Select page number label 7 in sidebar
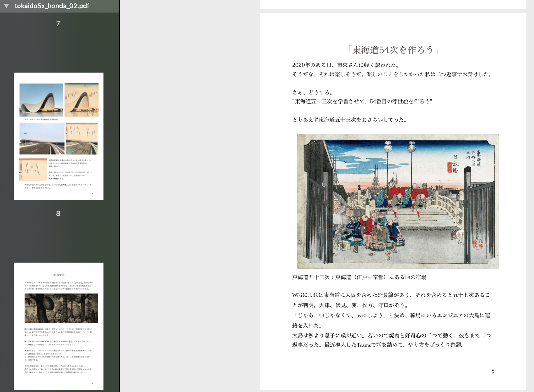This screenshot has height=392, width=534. (x=58, y=23)
